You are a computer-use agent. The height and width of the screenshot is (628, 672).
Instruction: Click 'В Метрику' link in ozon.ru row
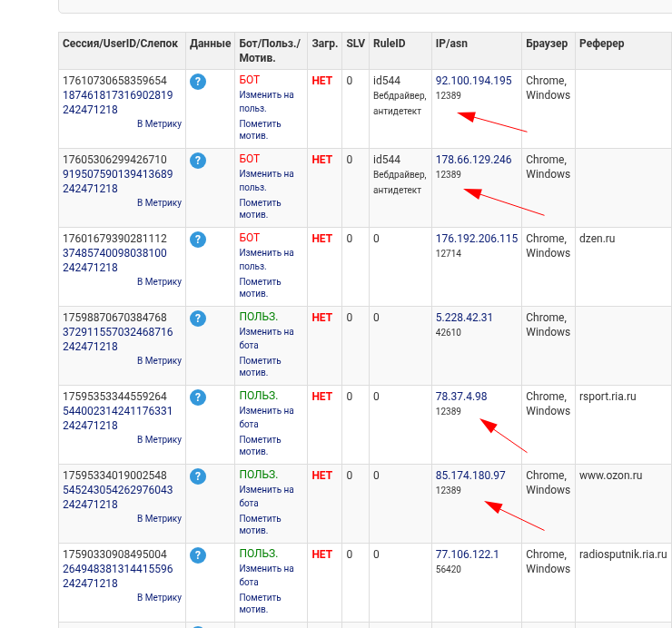pos(159,518)
